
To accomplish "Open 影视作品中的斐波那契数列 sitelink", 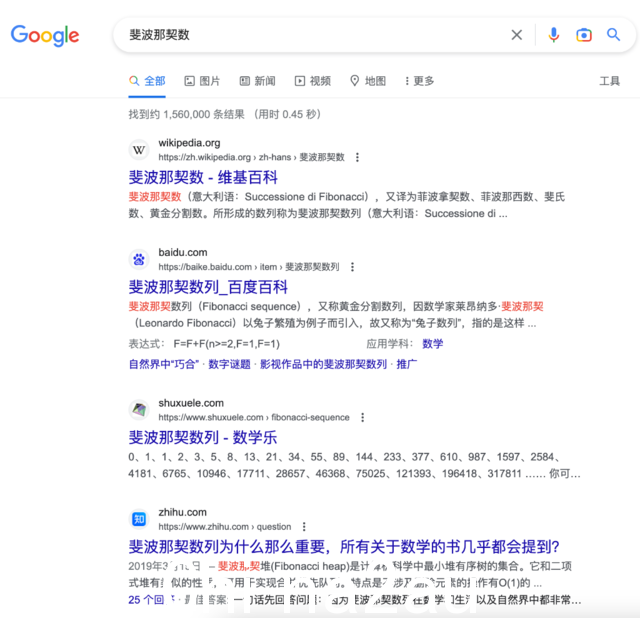I will pyautogui.click(x=323, y=364).
